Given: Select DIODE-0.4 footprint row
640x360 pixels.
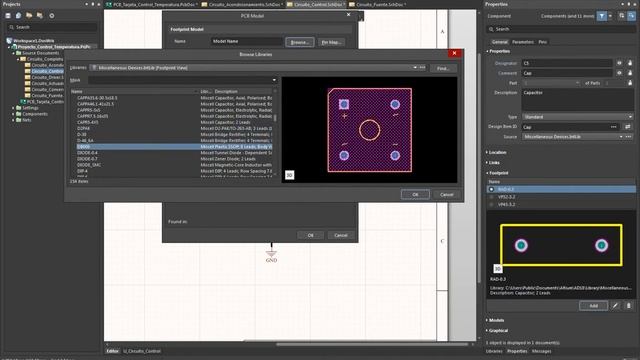Looking at the screenshot, I should click(x=173, y=153).
